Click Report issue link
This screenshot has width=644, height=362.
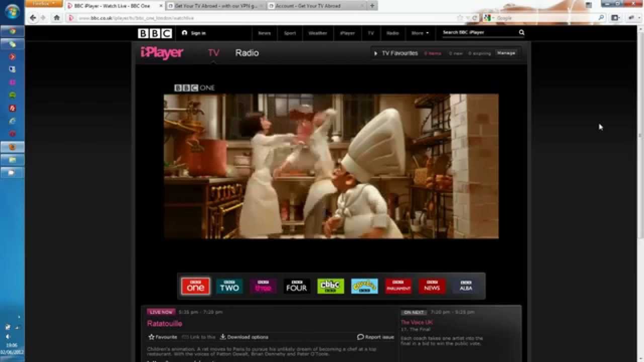click(376, 337)
